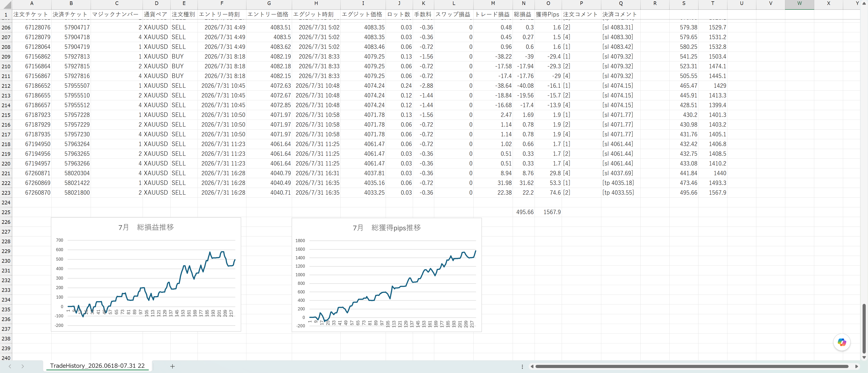Select the cell containing ticket 58021800
This screenshot has width=868, height=373.
tap(71, 193)
